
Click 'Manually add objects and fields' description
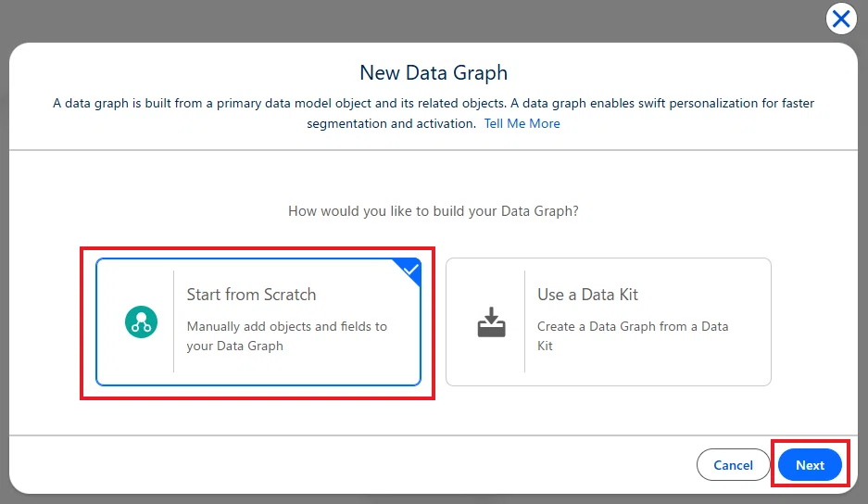pos(287,336)
